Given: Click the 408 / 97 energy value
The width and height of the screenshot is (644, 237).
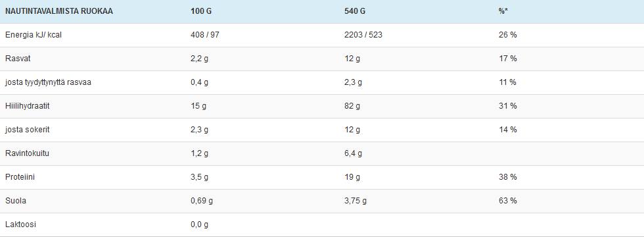Looking at the screenshot, I should pos(205,35).
